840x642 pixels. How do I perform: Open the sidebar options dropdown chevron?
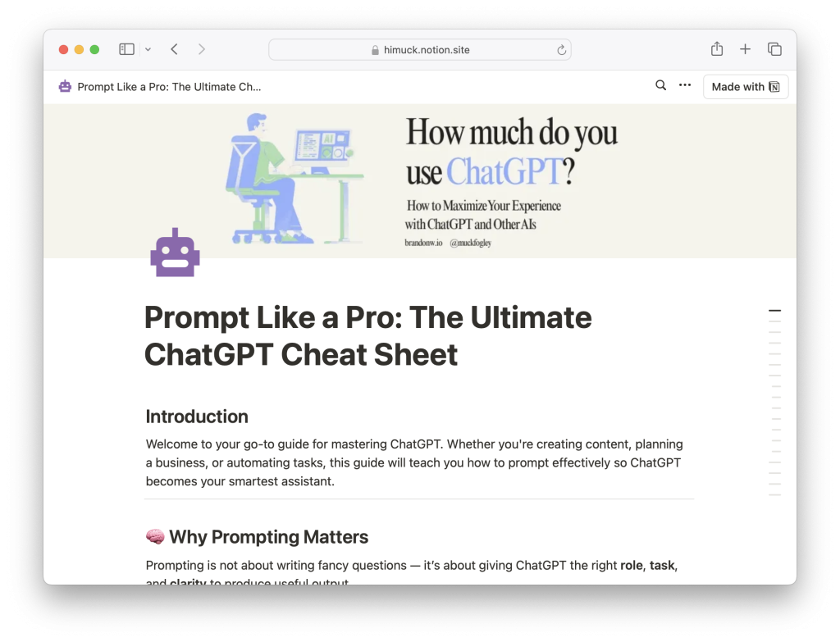pyautogui.click(x=148, y=49)
